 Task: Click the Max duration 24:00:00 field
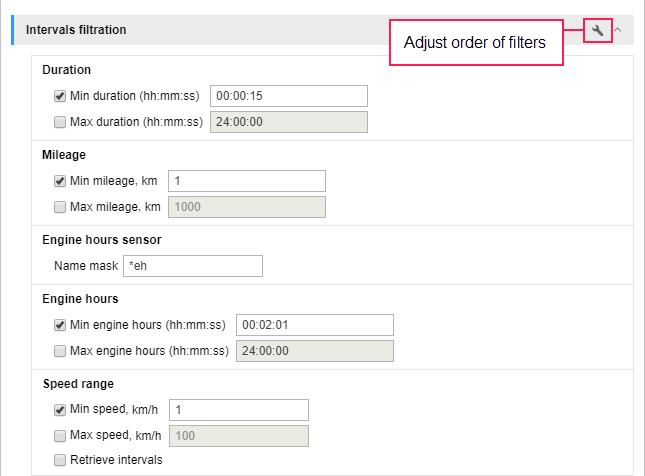click(x=289, y=122)
